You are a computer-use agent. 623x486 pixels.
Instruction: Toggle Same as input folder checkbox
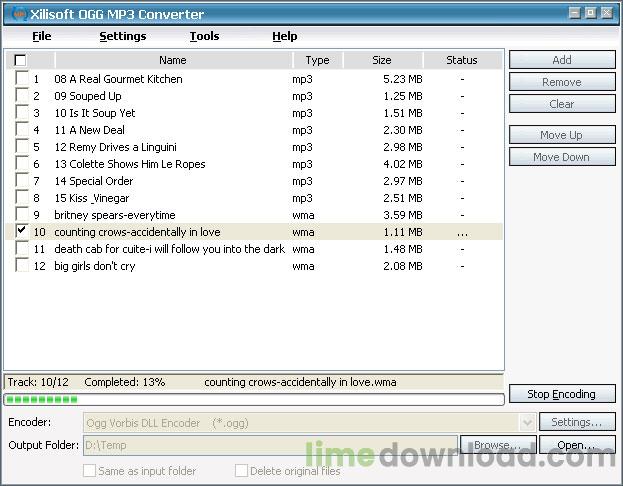[x=89, y=471]
